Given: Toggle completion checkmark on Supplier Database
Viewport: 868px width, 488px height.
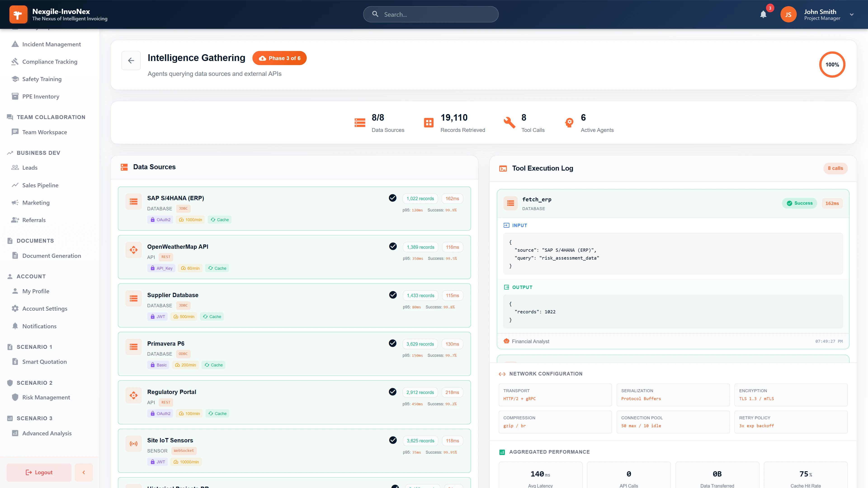Looking at the screenshot, I should pyautogui.click(x=393, y=295).
